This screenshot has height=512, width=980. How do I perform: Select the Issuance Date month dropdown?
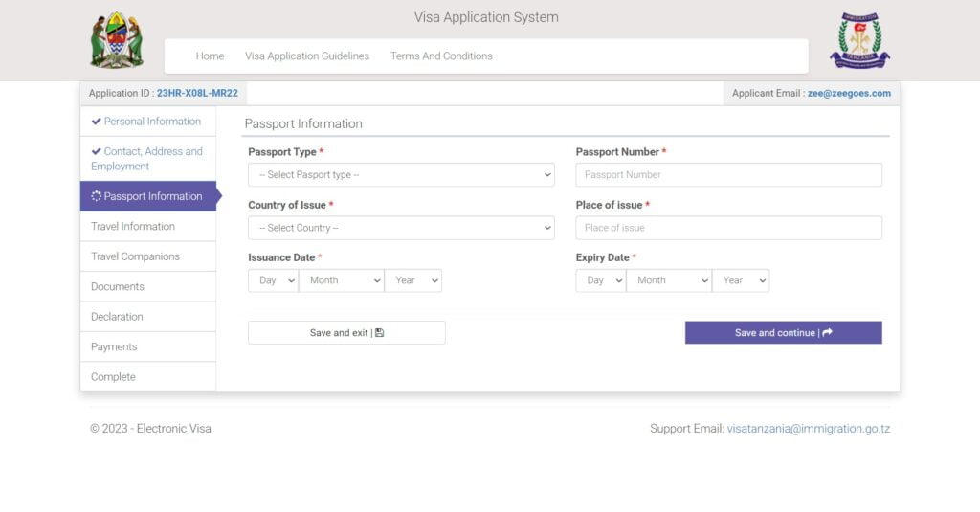[341, 280]
